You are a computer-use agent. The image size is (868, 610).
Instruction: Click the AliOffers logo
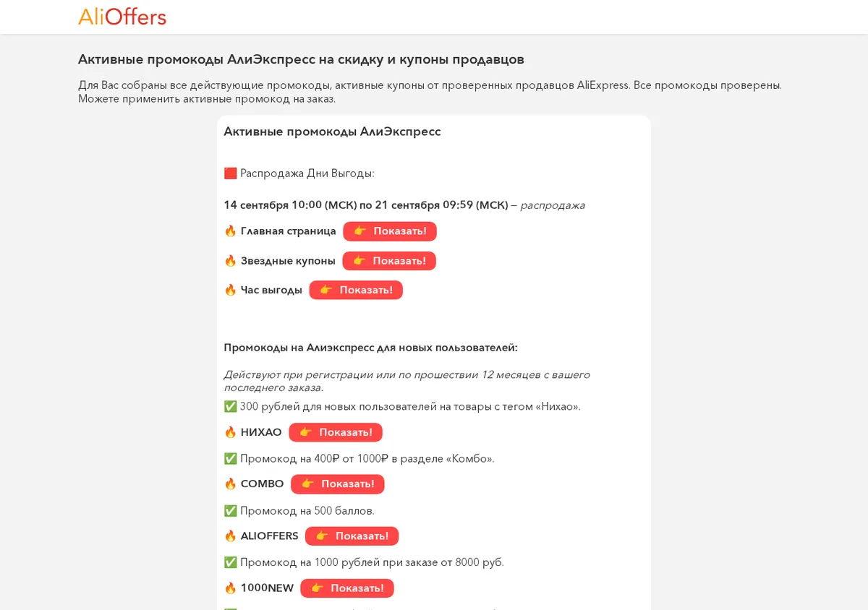(122, 16)
